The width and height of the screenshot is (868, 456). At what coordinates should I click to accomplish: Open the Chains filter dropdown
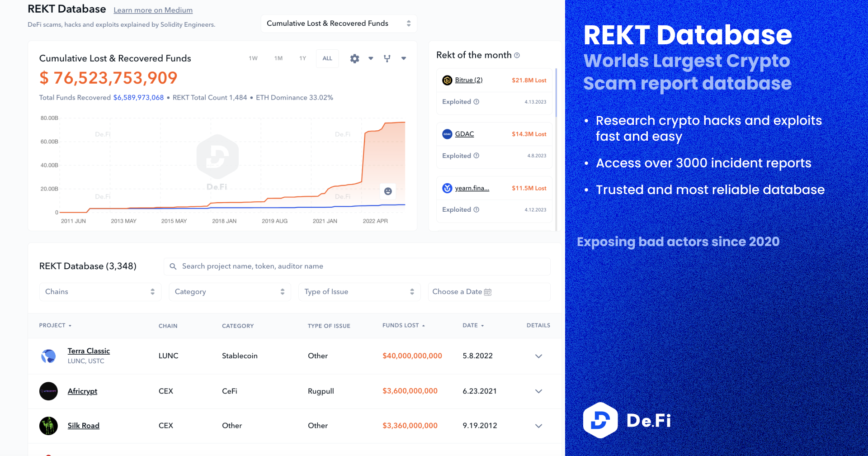100,292
